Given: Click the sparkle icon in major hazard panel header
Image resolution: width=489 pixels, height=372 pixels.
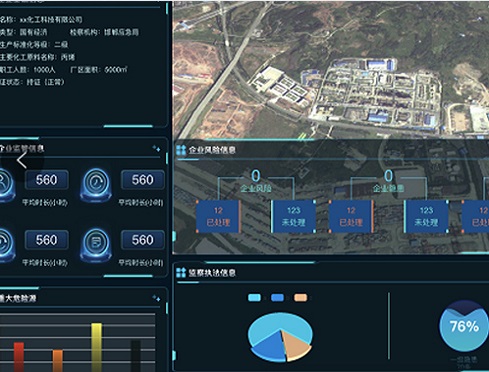Looking at the screenshot, I should coord(156,298).
